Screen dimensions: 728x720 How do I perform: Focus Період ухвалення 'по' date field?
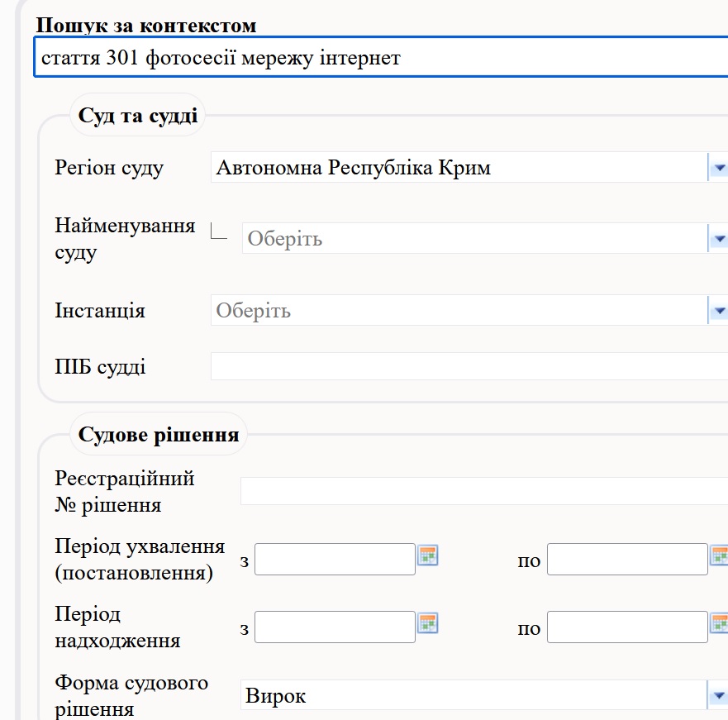coord(627,560)
